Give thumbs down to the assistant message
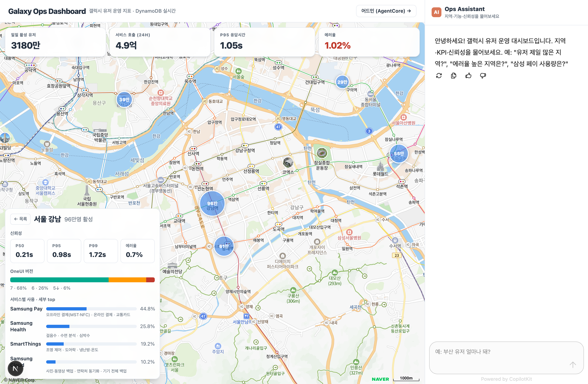Image resolution: width=588 pixels, height=384 pixels. coord(483,76)
